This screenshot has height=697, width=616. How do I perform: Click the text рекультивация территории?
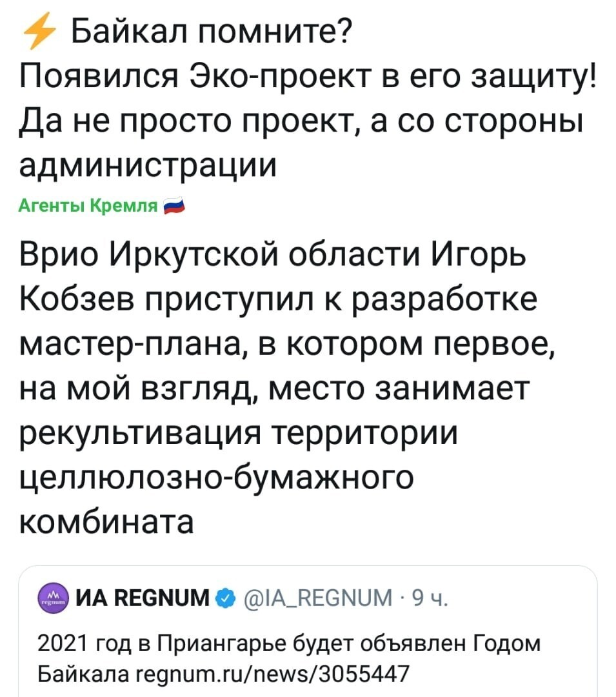(239, 434)
